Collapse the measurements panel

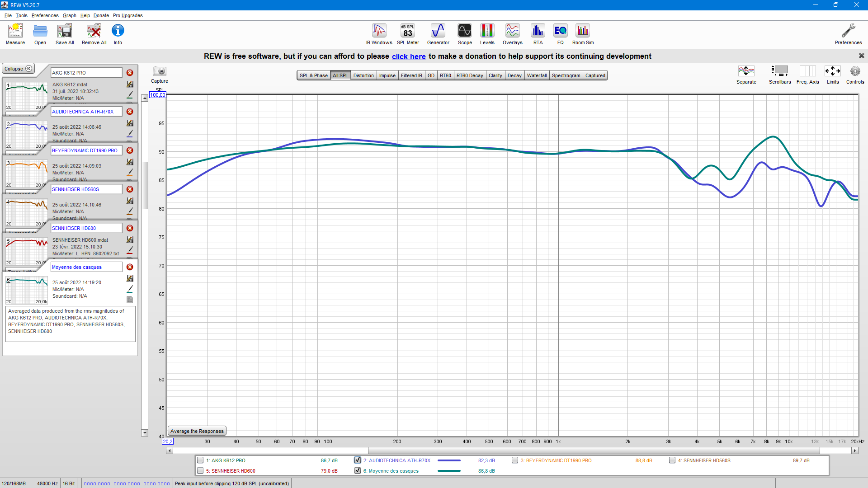(x=19, y=69)
